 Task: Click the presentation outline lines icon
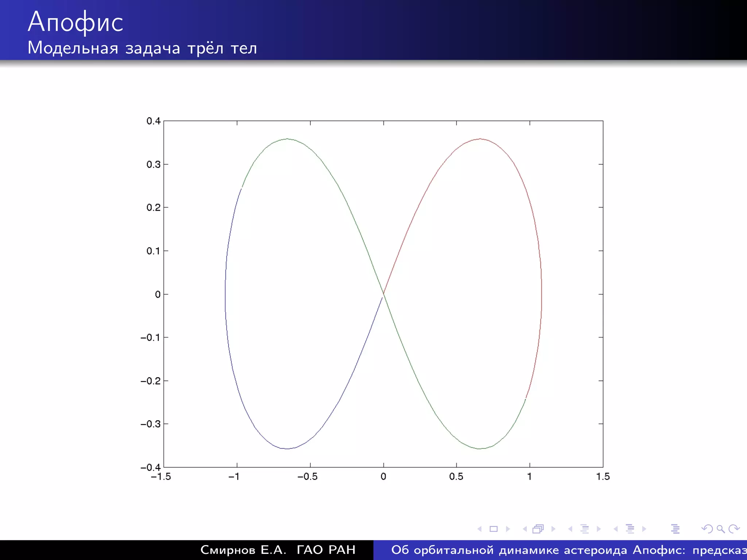point(675,529)
